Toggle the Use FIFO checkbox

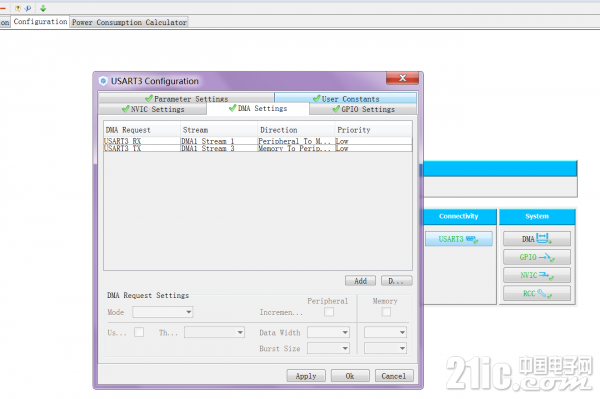click(x=139, y=332)
